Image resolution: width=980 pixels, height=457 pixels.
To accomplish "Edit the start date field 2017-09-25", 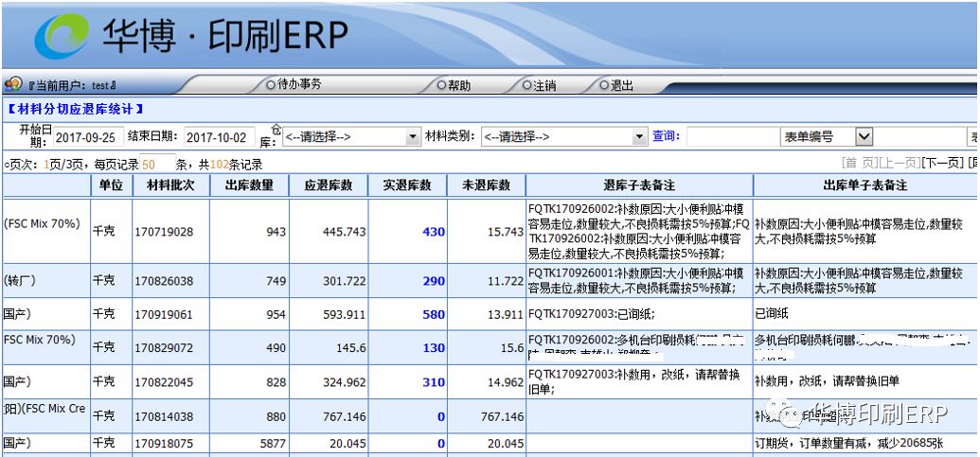I will click(88, 137).
